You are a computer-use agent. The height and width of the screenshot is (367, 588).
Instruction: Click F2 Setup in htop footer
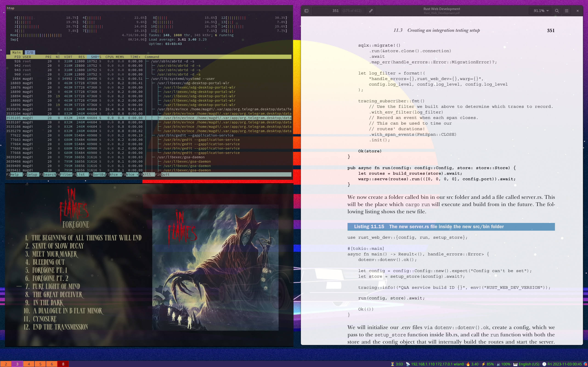32,175
